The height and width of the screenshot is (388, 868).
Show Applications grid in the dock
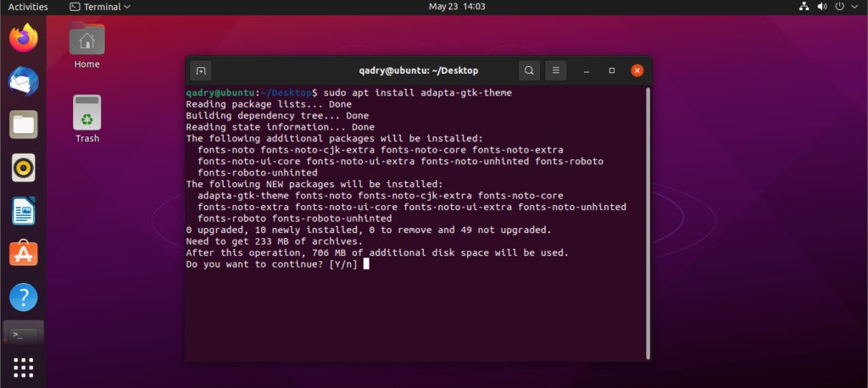(x=23, y=368)
